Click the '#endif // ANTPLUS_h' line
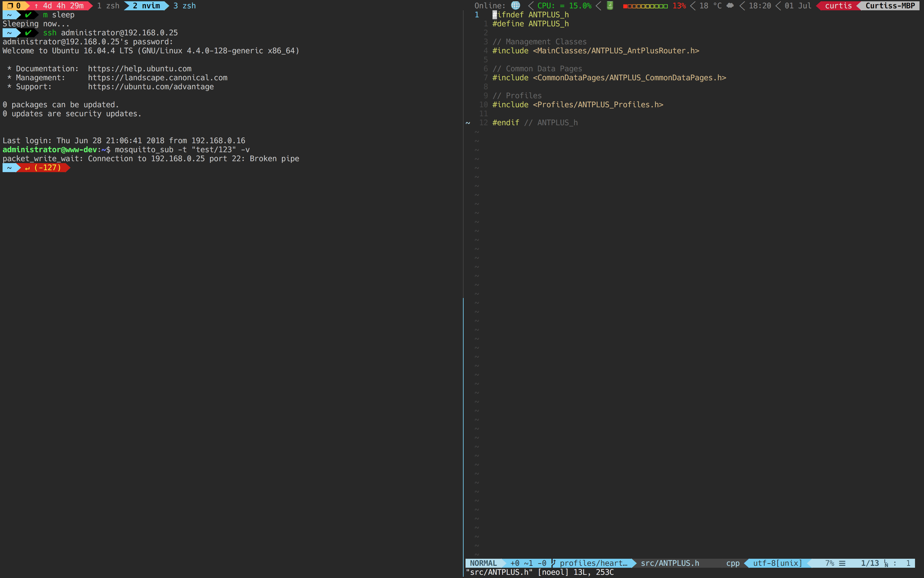The height and width of the screenshot is (578, 924). pyautogui.click(x=535, y=123)
